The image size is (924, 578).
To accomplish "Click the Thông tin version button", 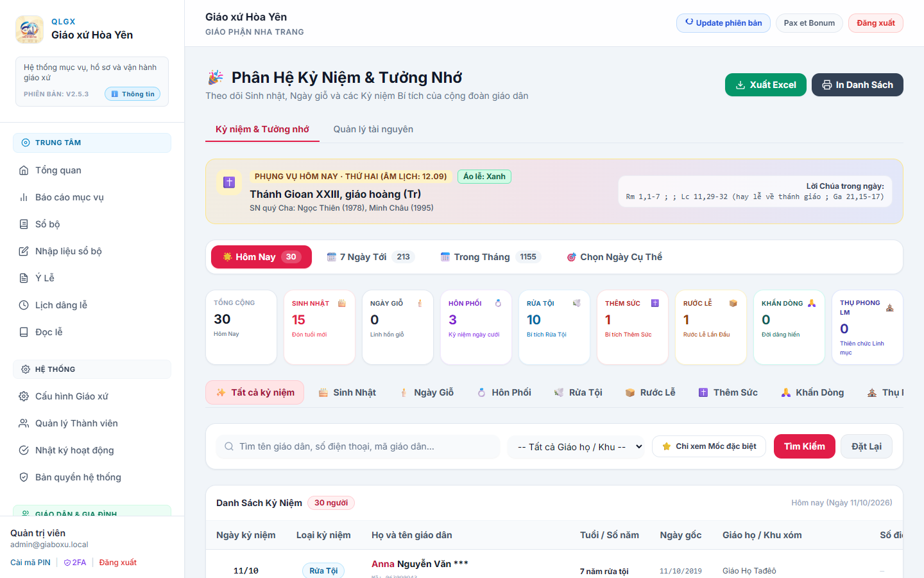I will 133,94.
